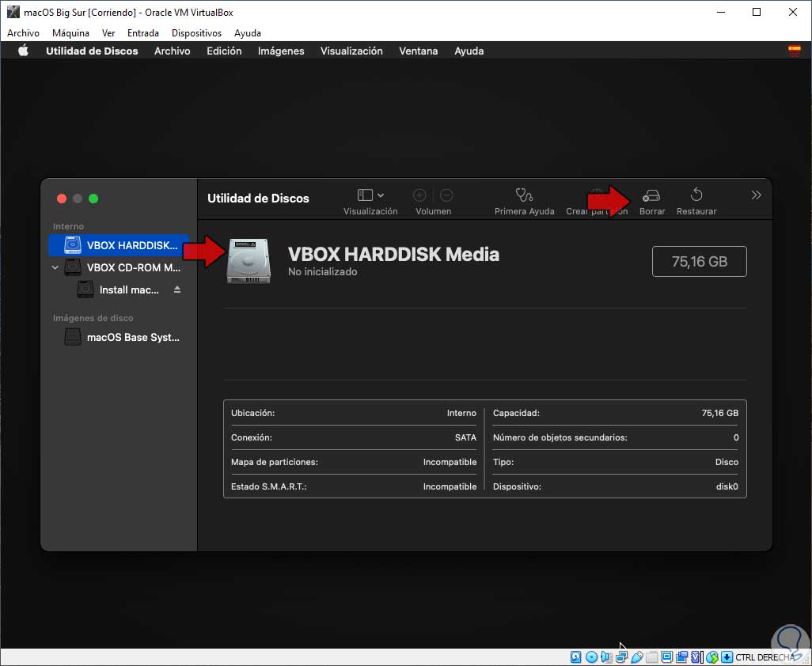Click the VirtualBox display indicator
This screenshot has width=812, height=666.
click(667, 657)
